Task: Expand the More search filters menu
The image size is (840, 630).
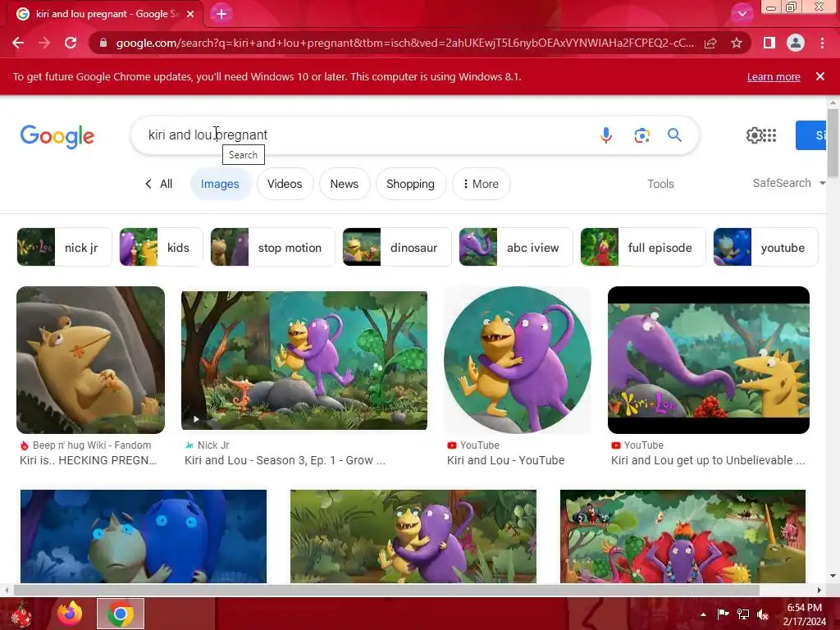Action: (481, 184)
